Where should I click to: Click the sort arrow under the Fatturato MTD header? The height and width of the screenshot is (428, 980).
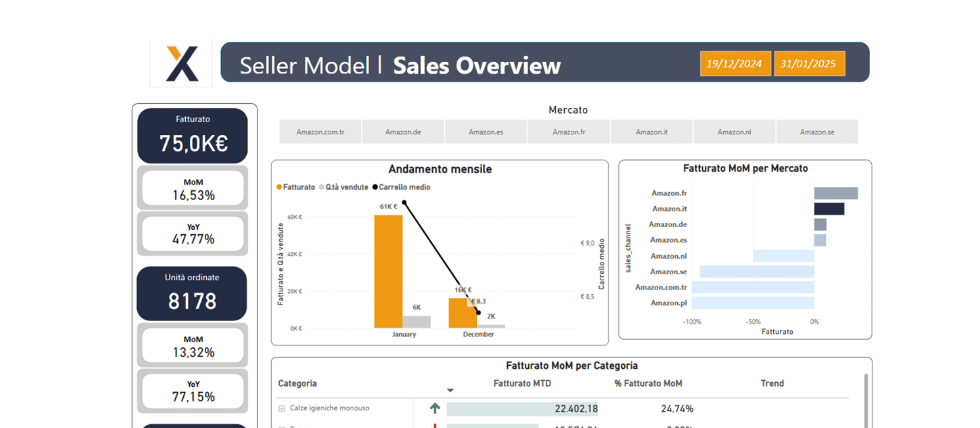click(450, 390)
